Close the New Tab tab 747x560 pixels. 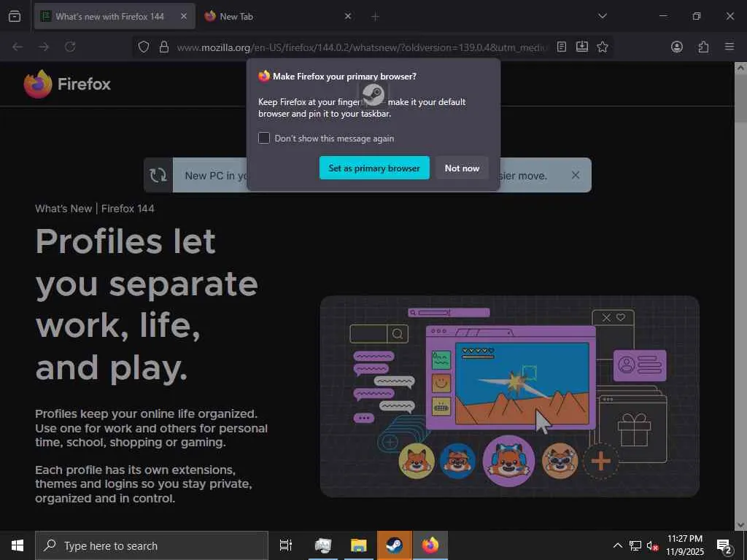[348, 16]
